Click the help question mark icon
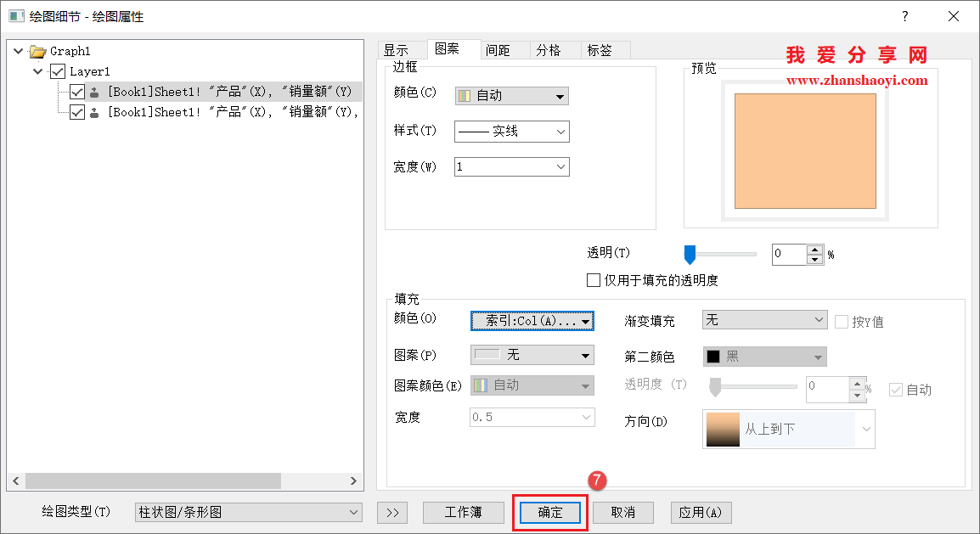This screenshot has height=534, width=980. (x=904, y=16)
